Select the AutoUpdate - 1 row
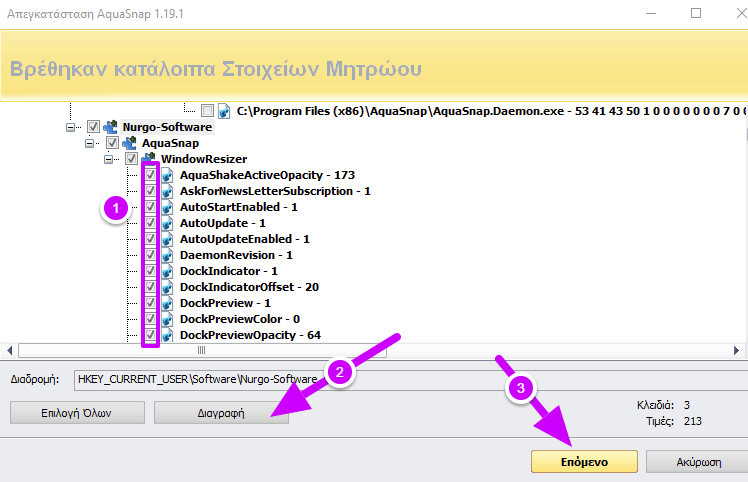This screenshot has width=748, height=482. pyautogui.click(x=222, y=223)
